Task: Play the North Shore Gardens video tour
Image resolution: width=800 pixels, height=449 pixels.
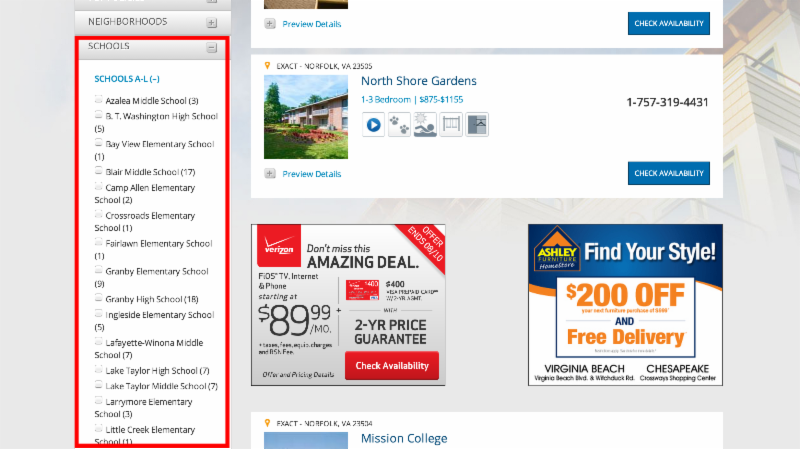Action: click(373, 124)
